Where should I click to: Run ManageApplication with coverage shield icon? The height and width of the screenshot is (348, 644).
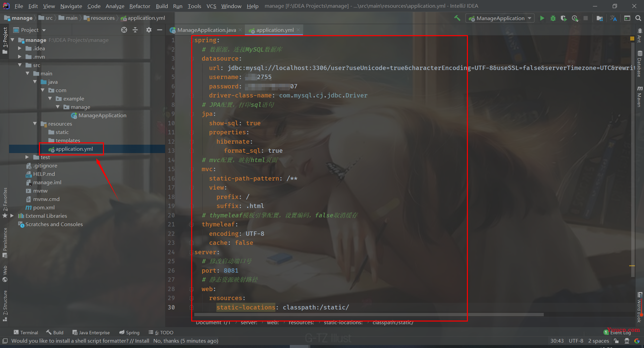564,18
